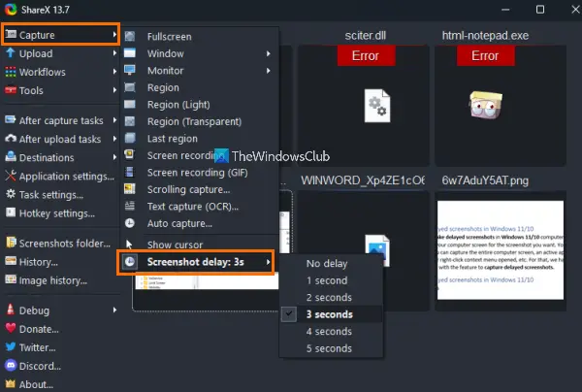The height and width of the screenshot is (392, 582).
Task: Expand Destinations submenu arrow
Action: 114,157
